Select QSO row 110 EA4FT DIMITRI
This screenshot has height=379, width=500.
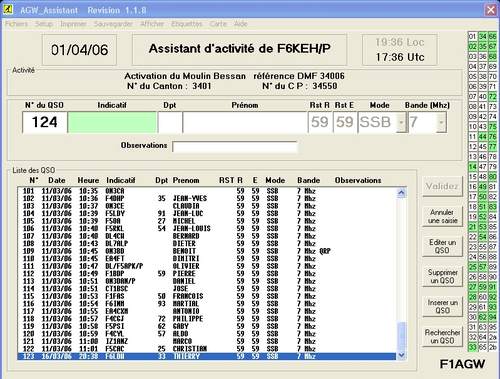(207, 259)
